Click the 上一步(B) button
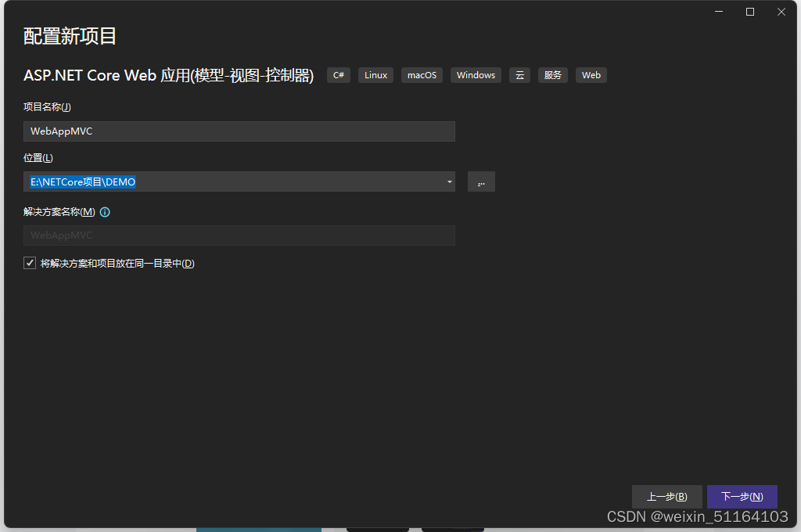The image size is (801, 532). pos(667,496)
